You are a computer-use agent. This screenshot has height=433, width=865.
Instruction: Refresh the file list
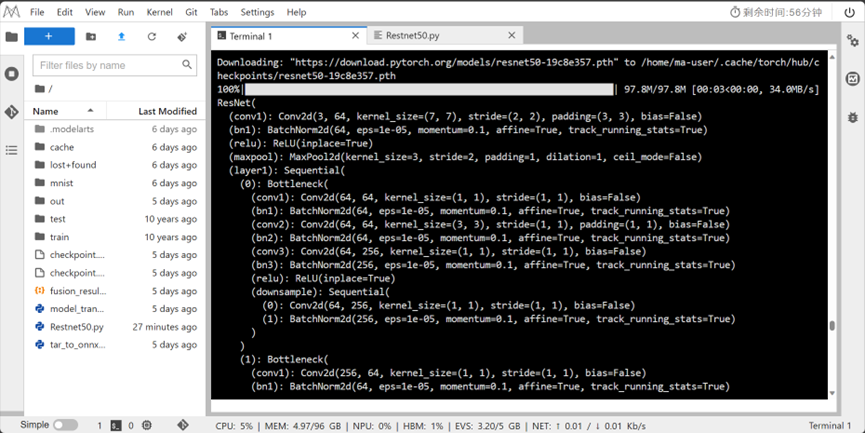(152, 36)
